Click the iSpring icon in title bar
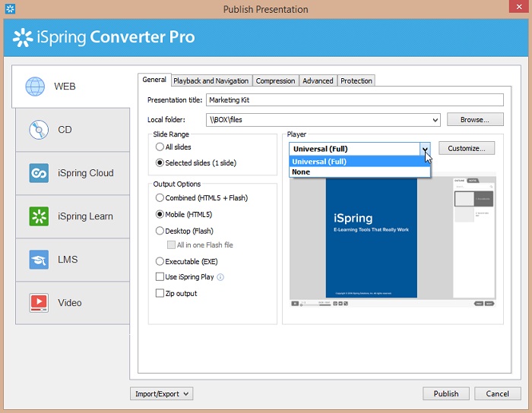The width and height of the screenshot is (532, 413). pyautogui.click(x=10, y=9)
